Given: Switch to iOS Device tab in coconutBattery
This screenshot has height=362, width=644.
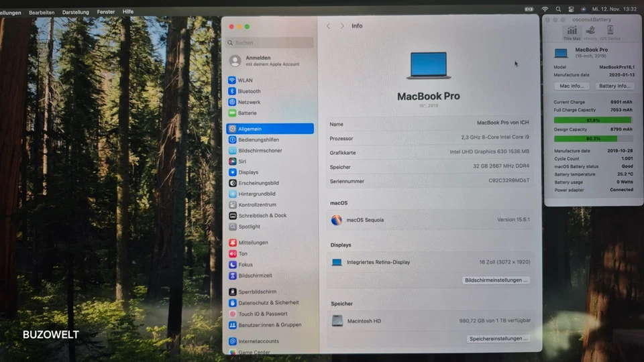Looking at the screenshot, I should pyautogui.click(x=610, y=33).
